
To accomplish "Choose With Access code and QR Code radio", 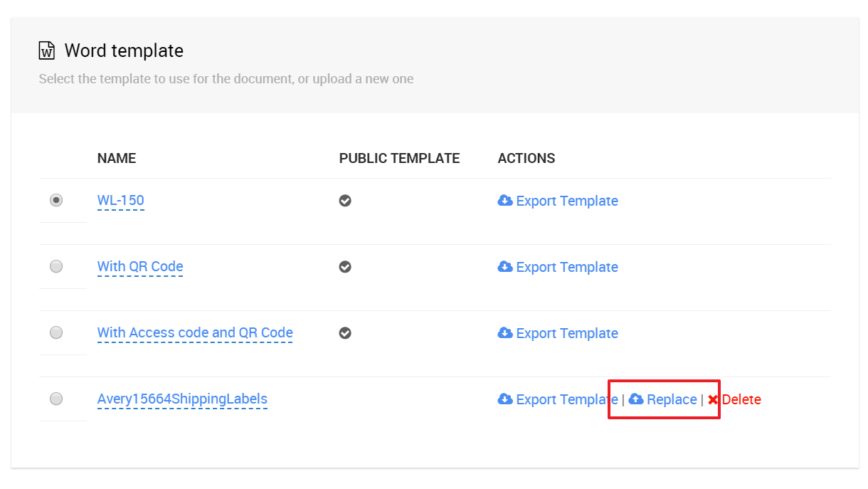I will (x=56, y=332).
